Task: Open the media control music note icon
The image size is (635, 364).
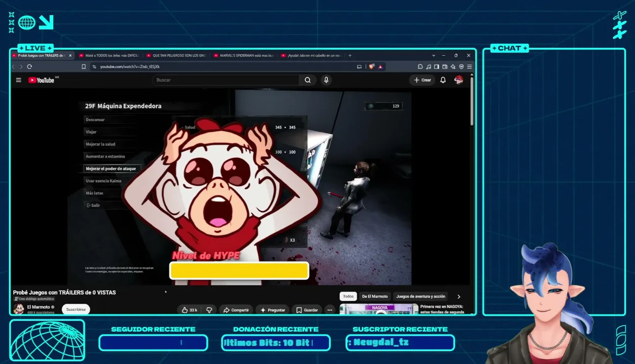Action: click(428, 67)
